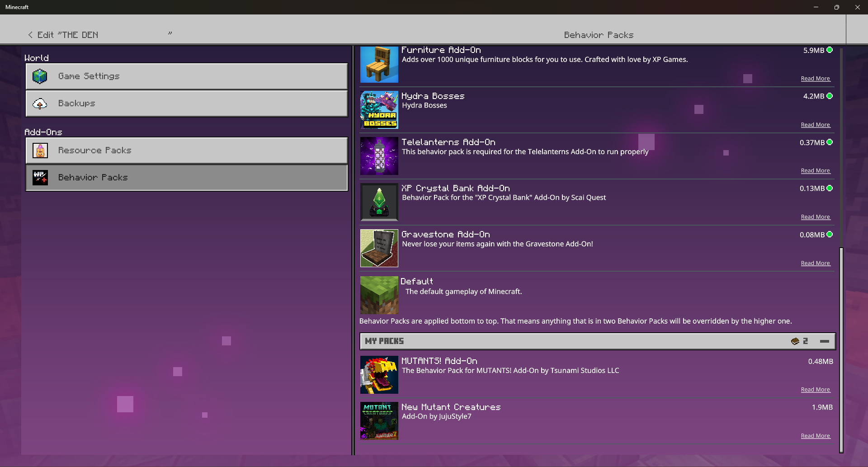Click the Game Settings globe icon
This screenshot has width=868, height=467.
tap(40, 76)
